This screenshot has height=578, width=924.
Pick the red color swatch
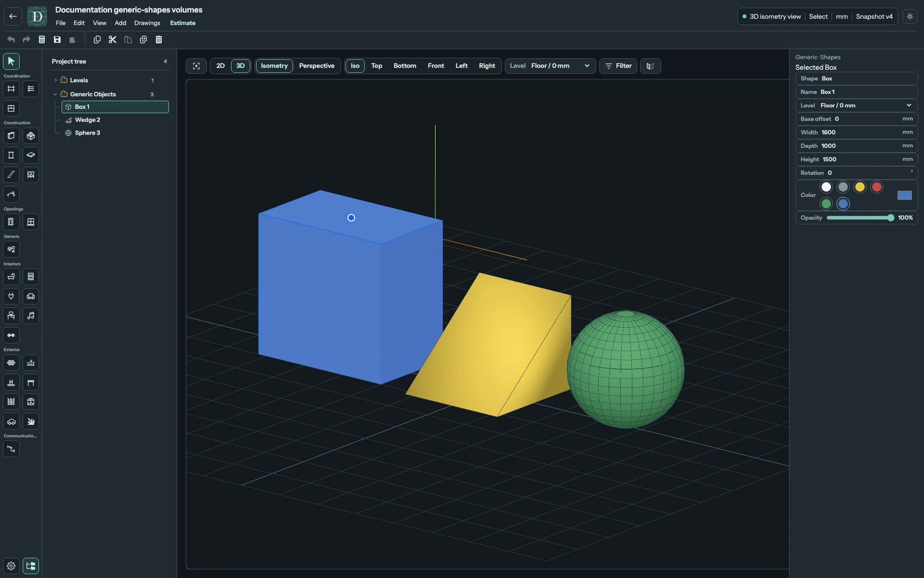tap(877, 187)
